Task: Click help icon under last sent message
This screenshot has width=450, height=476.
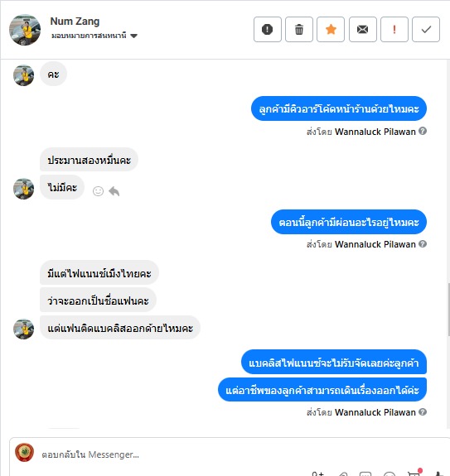Action: pos(423,411)
